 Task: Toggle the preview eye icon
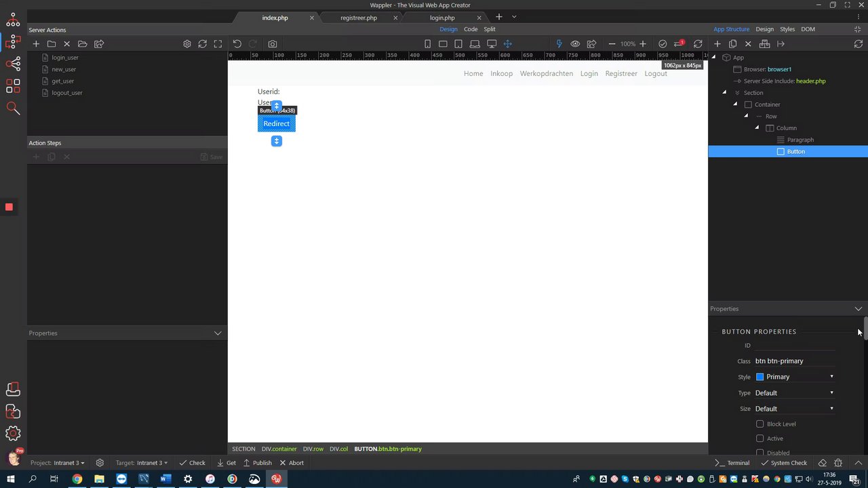(x=575, y=44)
